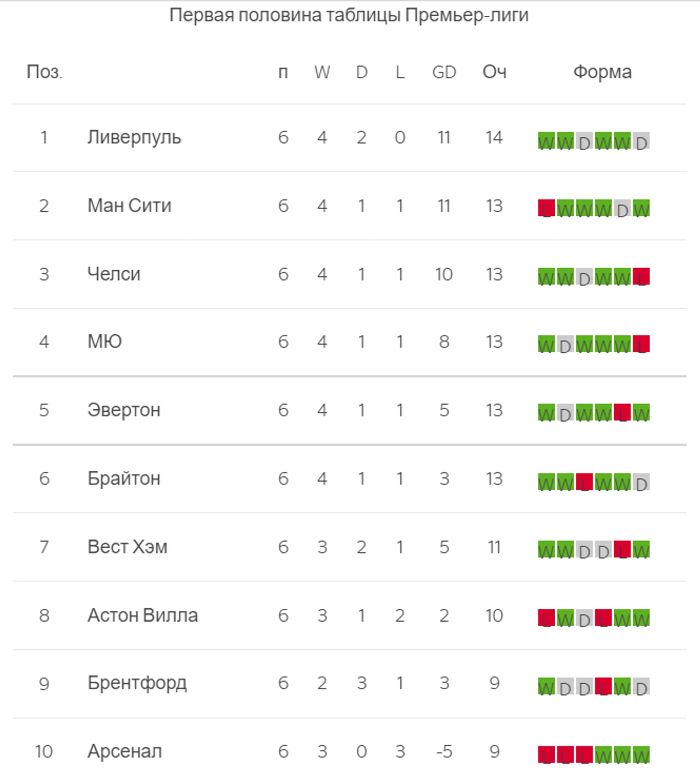The image size is (700, 771).
Task: Click the W wins column header
Action: 322,72
